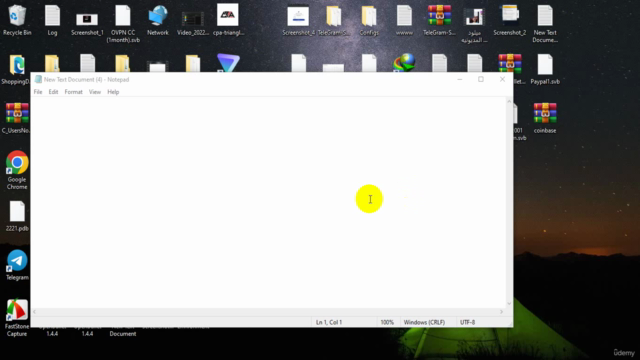Select the wwww file icon

(x=404, y=20)
